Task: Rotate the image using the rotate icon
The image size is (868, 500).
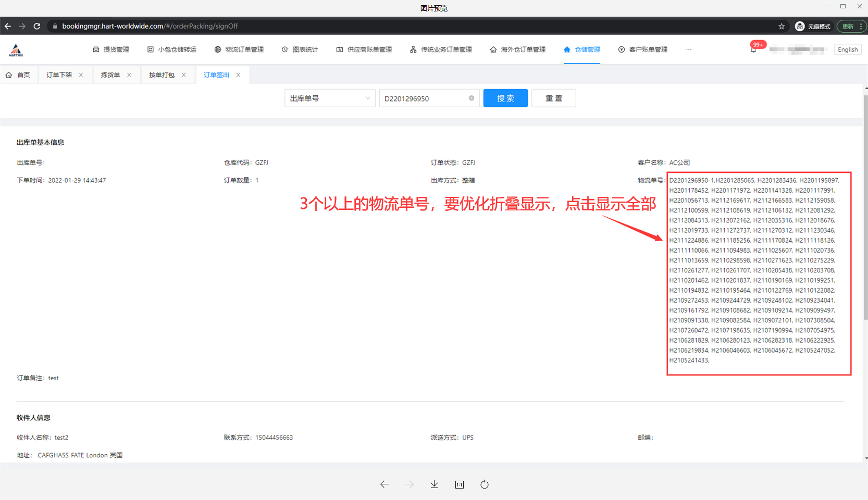Action: (x=485, y=484)
